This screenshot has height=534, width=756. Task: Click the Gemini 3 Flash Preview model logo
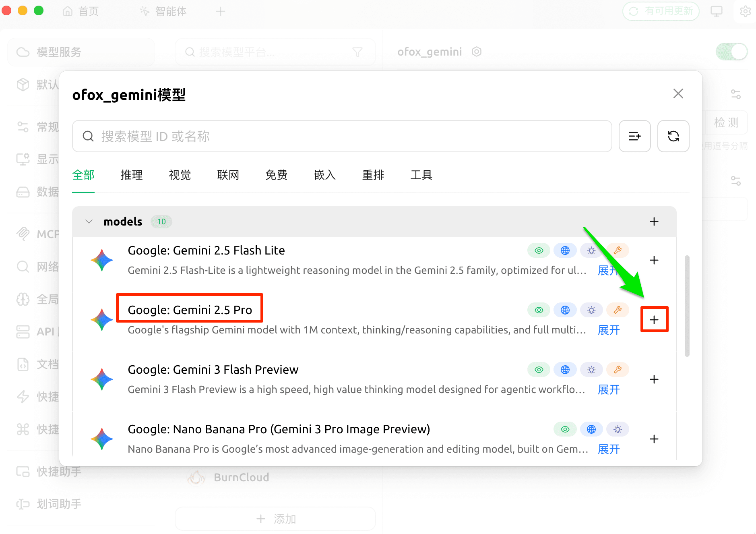(x=102, y=379)
